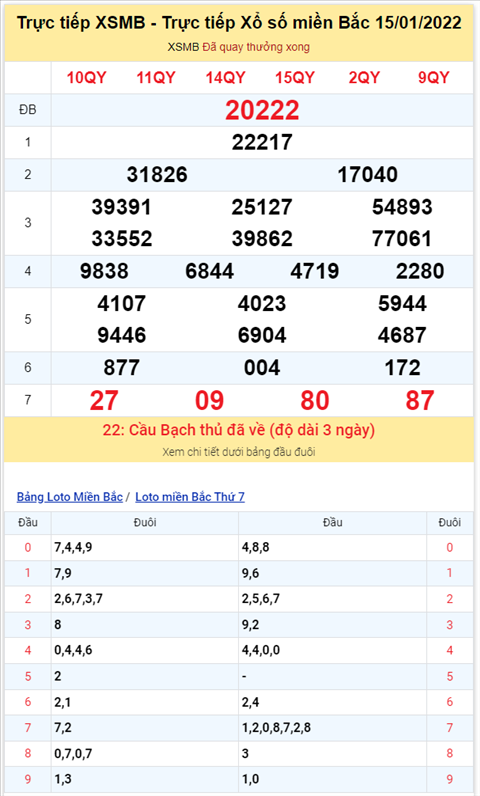Click loto tail values 0,7,0,7
The image size is (480, 796).
(x=73, y=753)
